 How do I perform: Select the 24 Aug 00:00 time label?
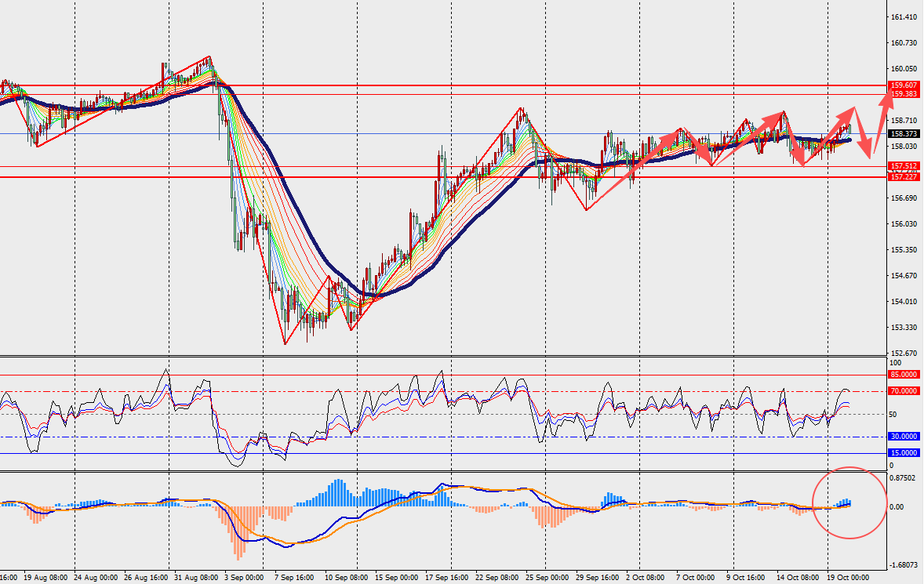tap(96, 578)
